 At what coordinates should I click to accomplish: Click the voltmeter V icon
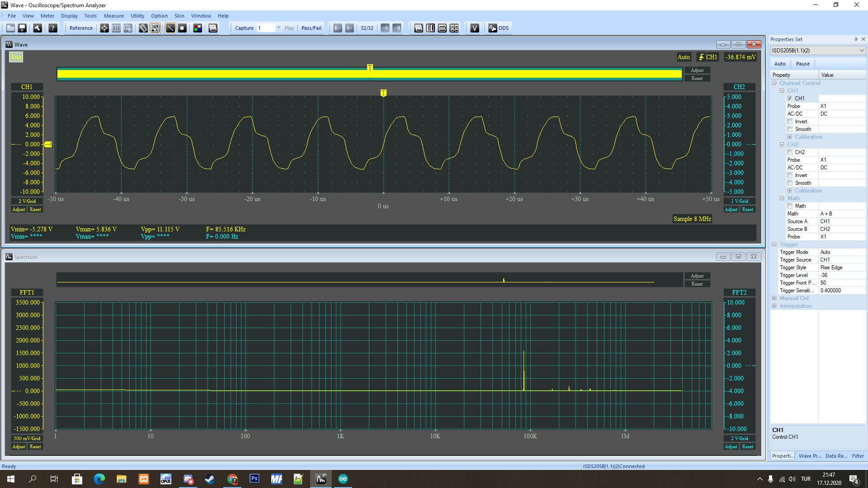click(x=475, y=28)
